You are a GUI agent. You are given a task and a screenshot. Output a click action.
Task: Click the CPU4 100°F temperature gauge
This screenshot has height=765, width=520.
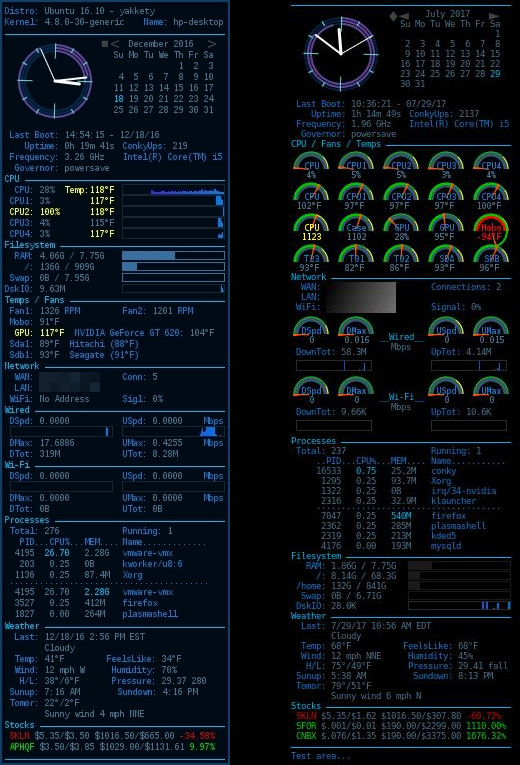(x=491, y=197)
